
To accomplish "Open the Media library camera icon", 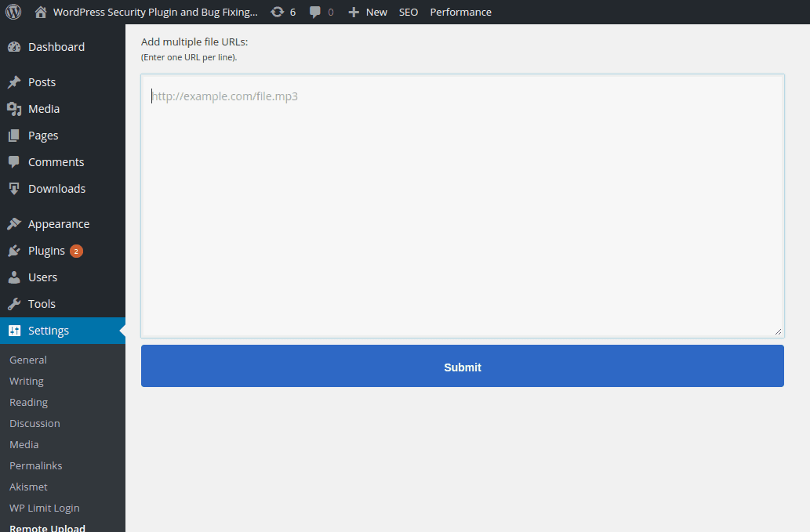I will [15, 108].
